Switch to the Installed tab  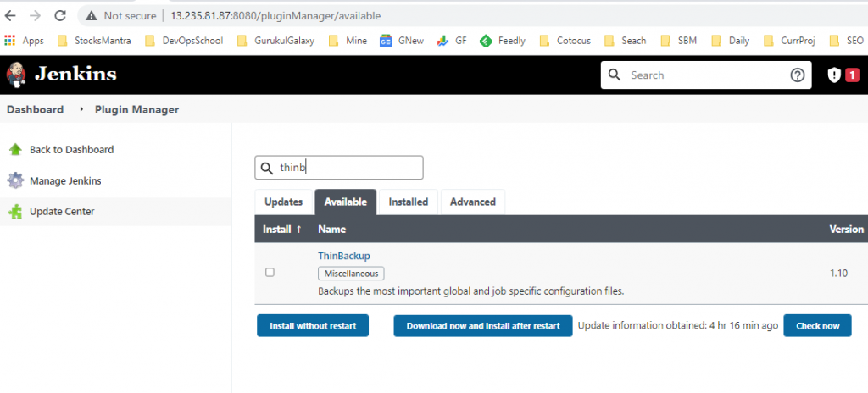point(408,202)
